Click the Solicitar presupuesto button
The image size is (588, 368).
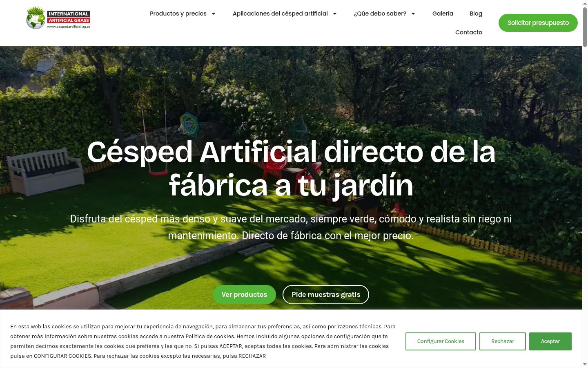point(538,23)
